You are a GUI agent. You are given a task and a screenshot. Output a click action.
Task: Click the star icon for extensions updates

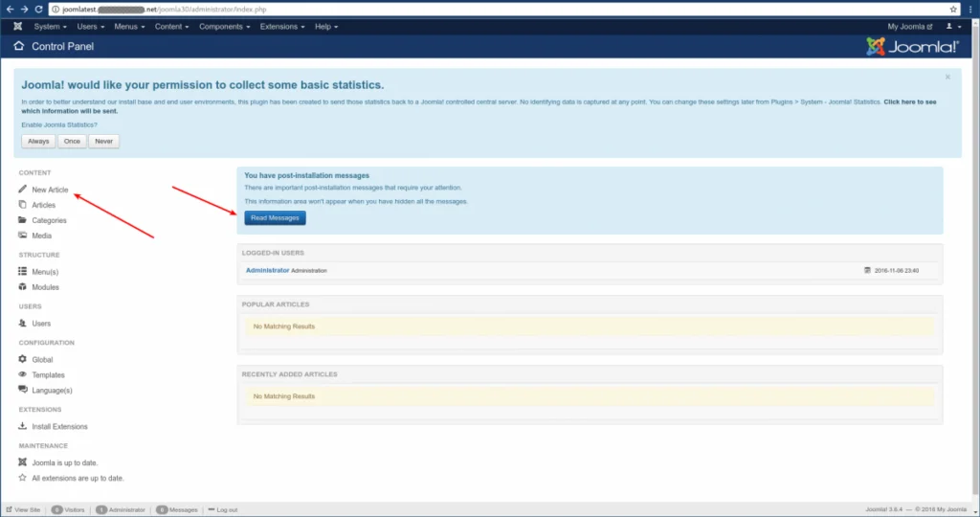[23, 478]
